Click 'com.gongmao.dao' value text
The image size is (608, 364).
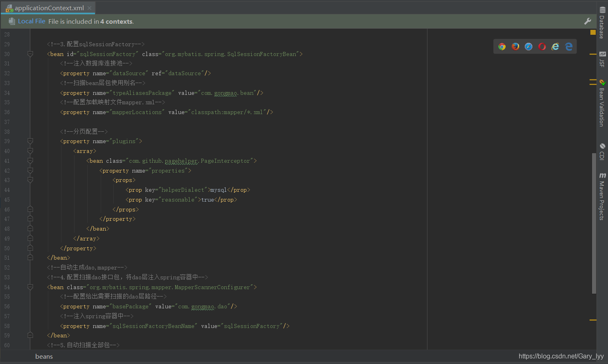tap(203, 306)
